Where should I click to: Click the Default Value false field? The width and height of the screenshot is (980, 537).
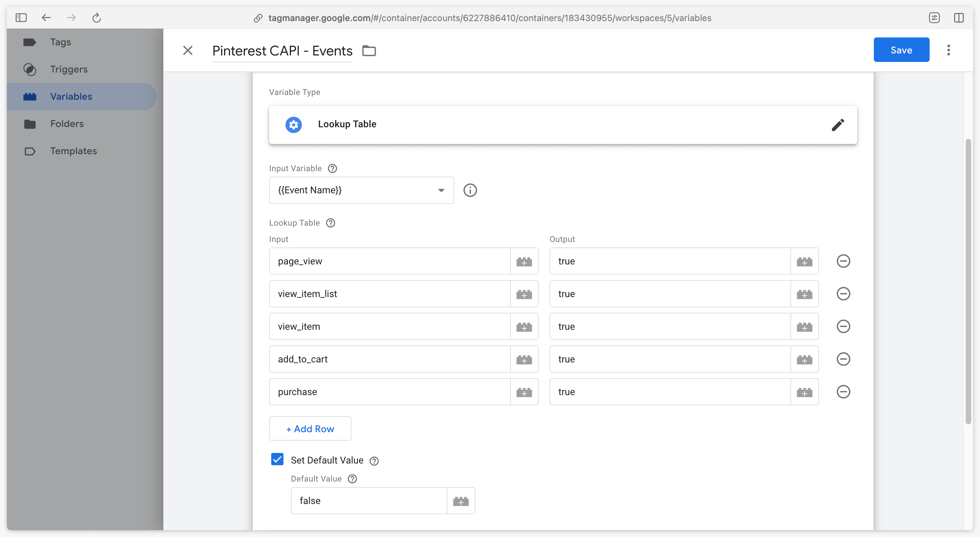pos(369,501)
